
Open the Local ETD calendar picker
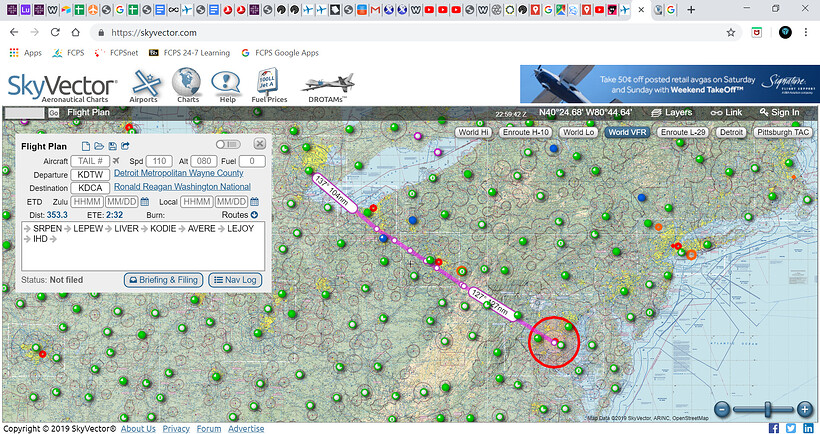[255, 201]
